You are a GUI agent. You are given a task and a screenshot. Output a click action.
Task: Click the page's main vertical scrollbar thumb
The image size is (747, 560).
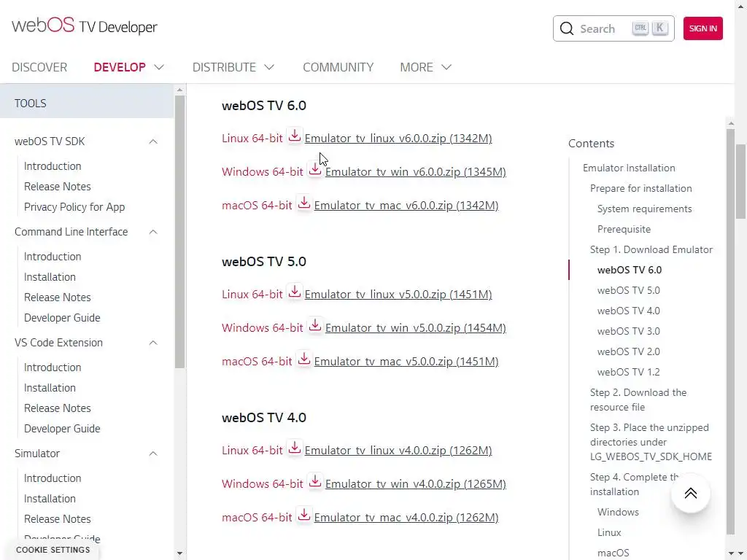tap(741, 181)
